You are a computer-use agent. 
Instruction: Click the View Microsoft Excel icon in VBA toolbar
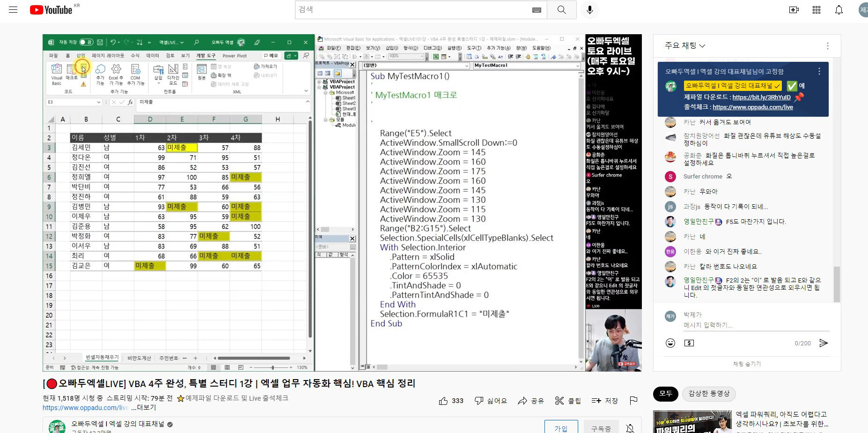(436, 58)
